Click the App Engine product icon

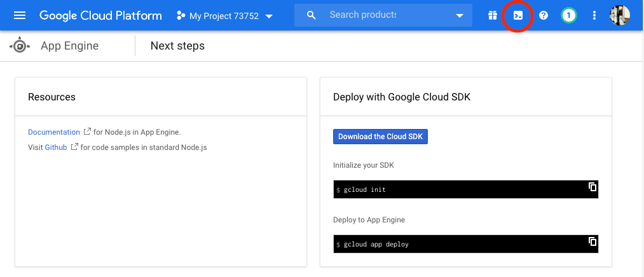19,46
